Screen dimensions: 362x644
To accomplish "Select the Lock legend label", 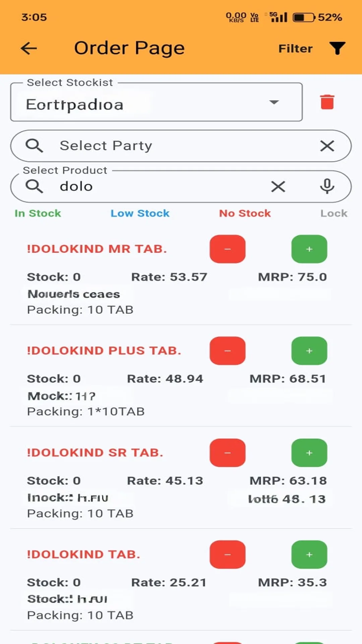I will 334,213.
